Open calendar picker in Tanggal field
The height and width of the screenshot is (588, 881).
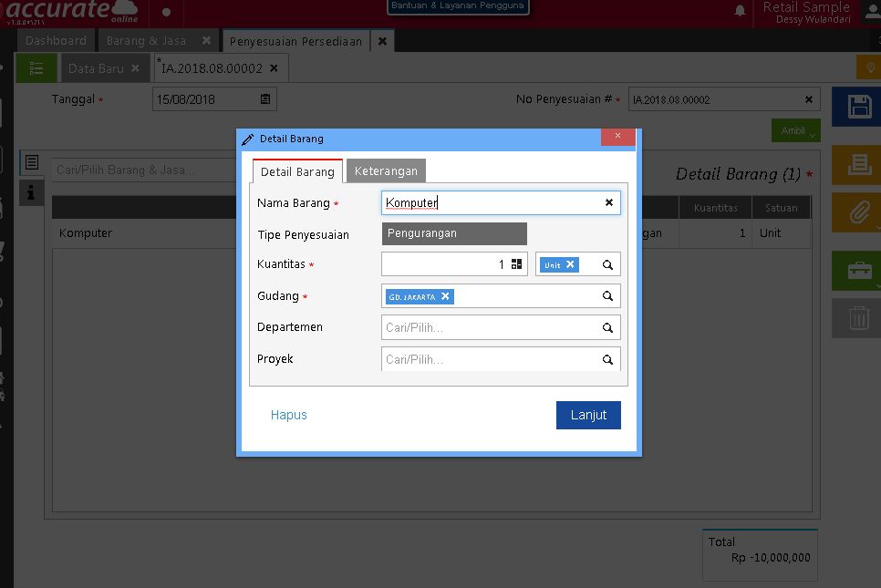(x=265, y=99)
